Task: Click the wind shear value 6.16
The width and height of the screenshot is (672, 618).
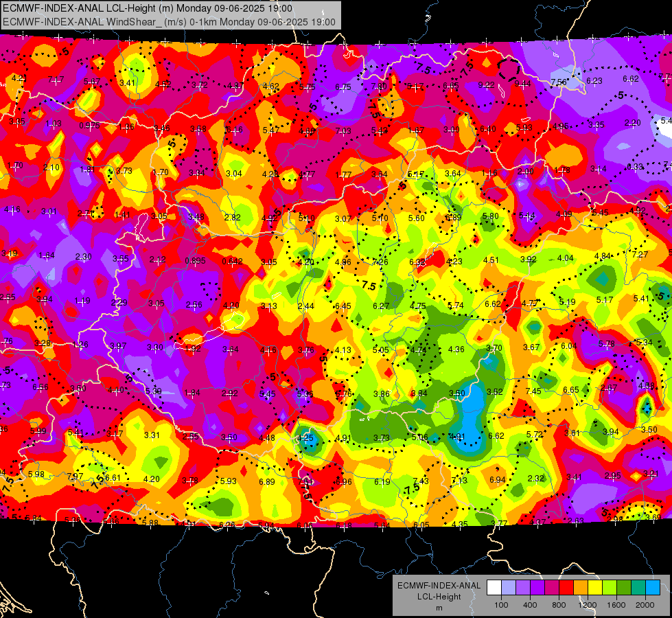Action: [235, 130]
